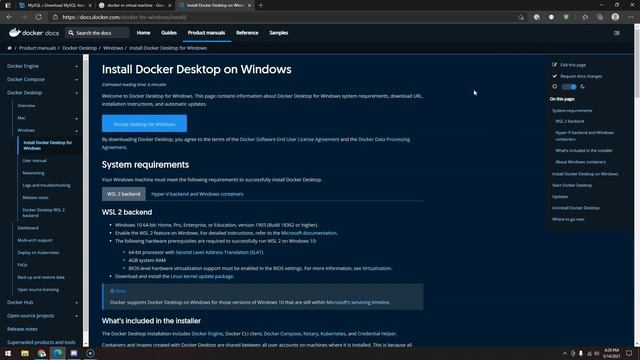Open the Samples nav item

coord(279,33)
